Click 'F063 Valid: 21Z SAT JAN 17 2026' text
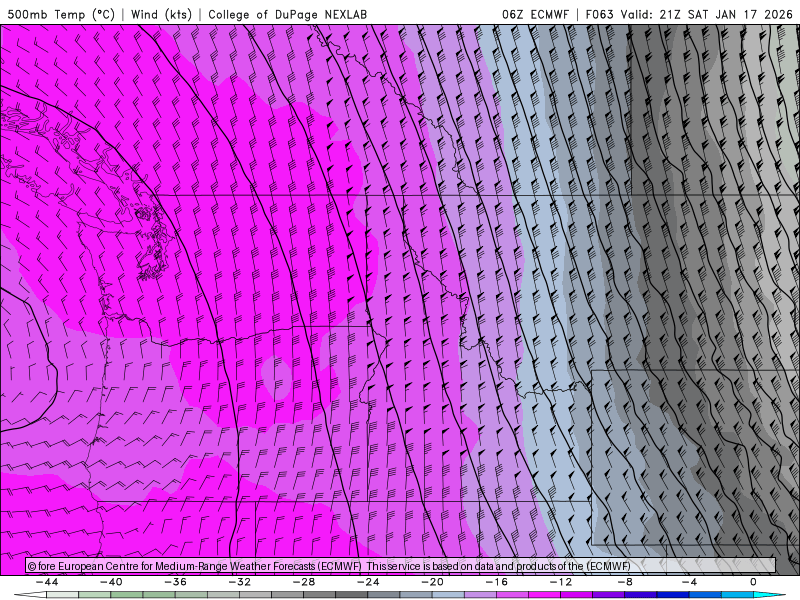 pos(689,14)
